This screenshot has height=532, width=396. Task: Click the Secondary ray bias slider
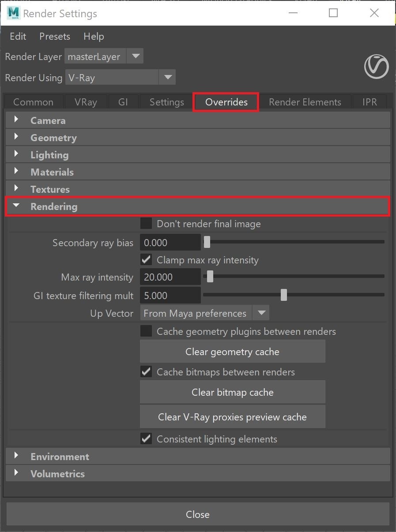[294, 242]
